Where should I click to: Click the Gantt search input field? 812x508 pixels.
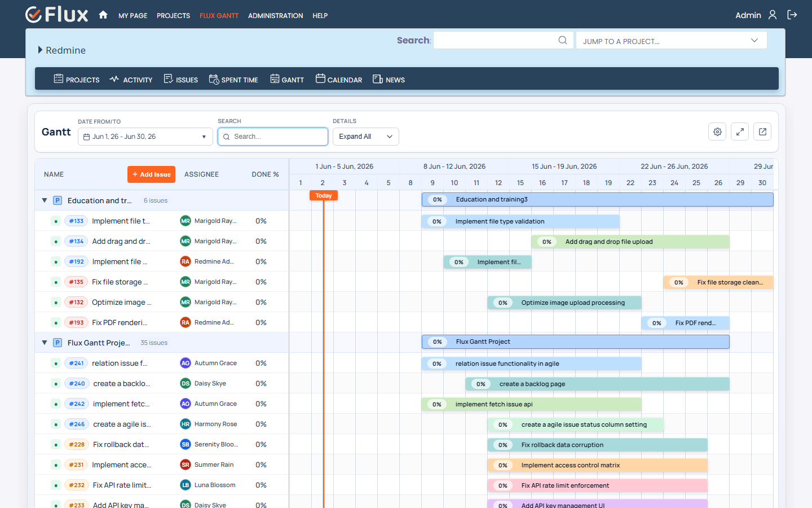(273, 137)
